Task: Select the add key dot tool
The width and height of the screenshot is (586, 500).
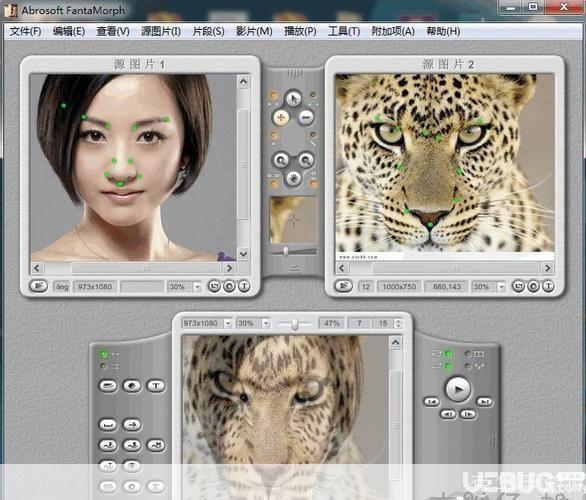Action: [281, 117]
